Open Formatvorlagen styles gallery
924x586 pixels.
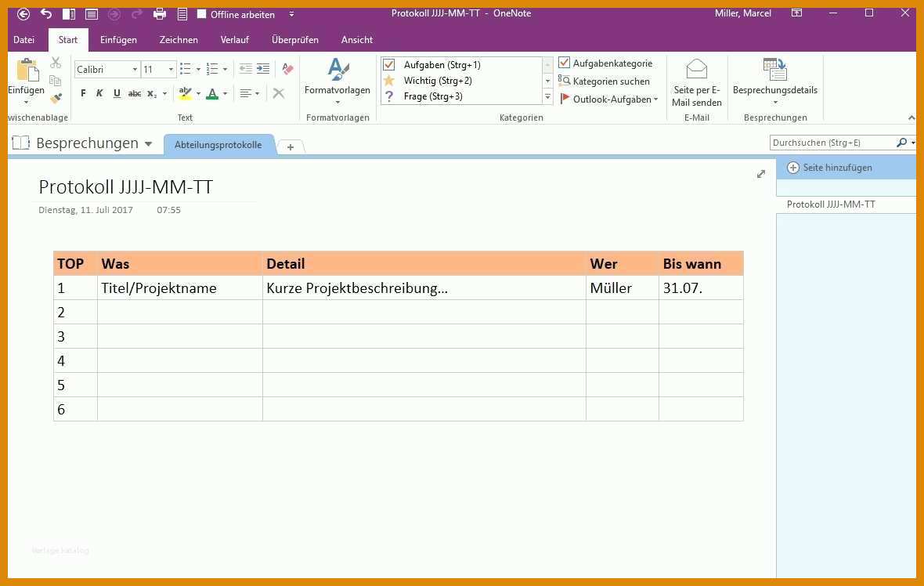(337, 81)
